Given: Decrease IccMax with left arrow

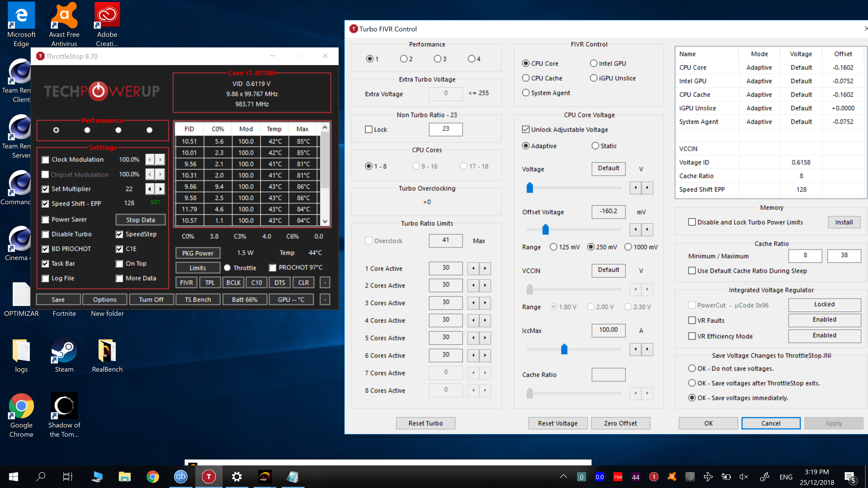Looking at the screenshot, I should click(635, 349).
